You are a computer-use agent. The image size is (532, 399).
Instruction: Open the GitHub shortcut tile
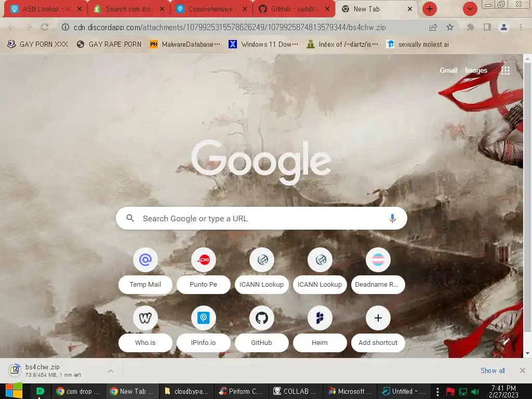262,329
